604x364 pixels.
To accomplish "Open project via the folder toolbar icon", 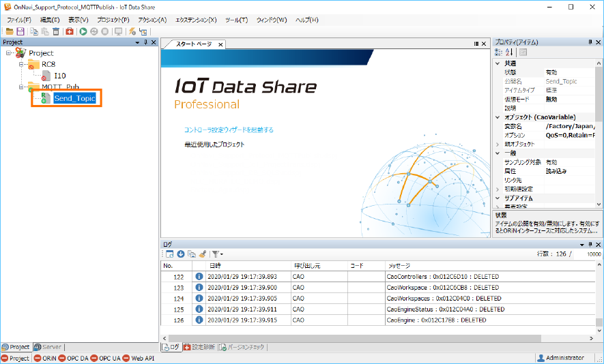I will point(10,31).
